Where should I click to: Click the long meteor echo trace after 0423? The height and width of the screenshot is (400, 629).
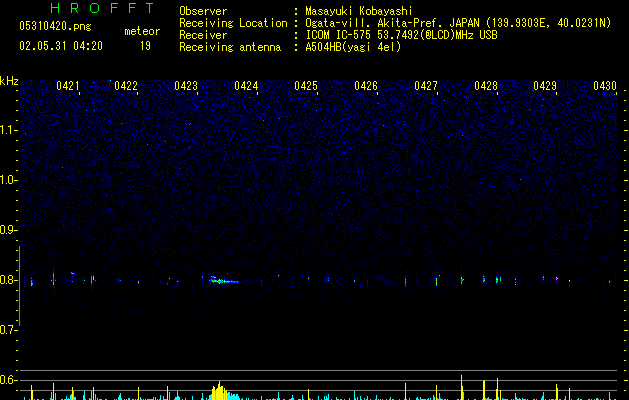pyautogui.click(x=224, y=280)
